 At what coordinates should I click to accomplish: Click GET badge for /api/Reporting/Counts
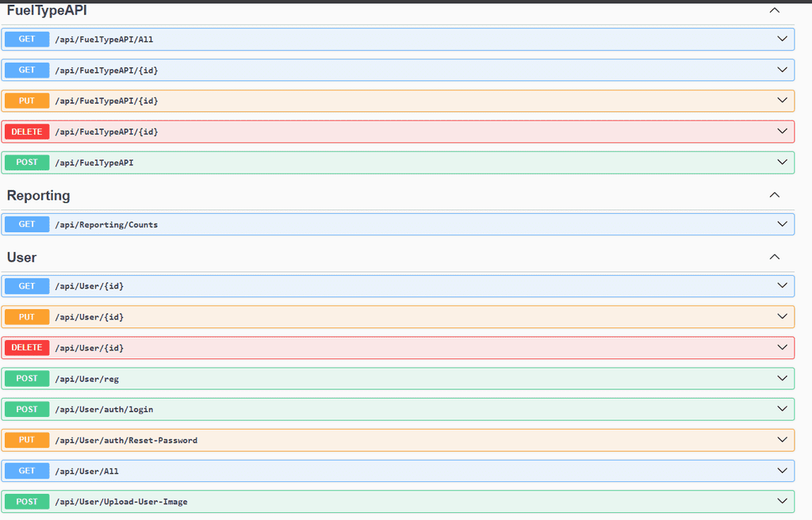pos(27,224)
